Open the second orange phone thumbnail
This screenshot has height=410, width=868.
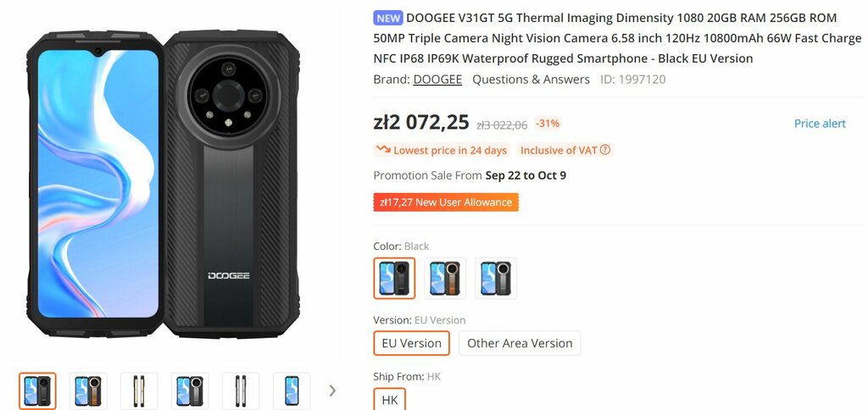point(88,391)
